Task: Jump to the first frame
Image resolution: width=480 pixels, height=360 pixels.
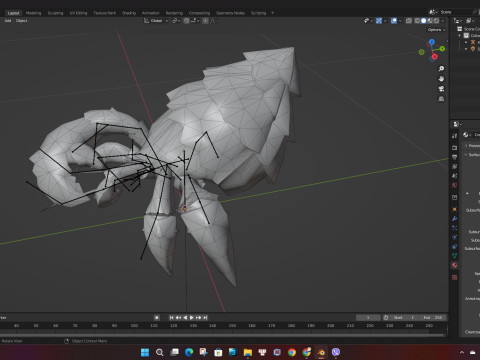Action: 171,318
